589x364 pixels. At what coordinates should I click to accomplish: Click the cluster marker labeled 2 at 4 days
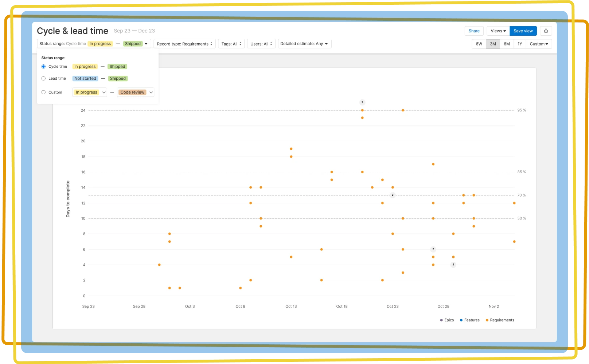453,265
